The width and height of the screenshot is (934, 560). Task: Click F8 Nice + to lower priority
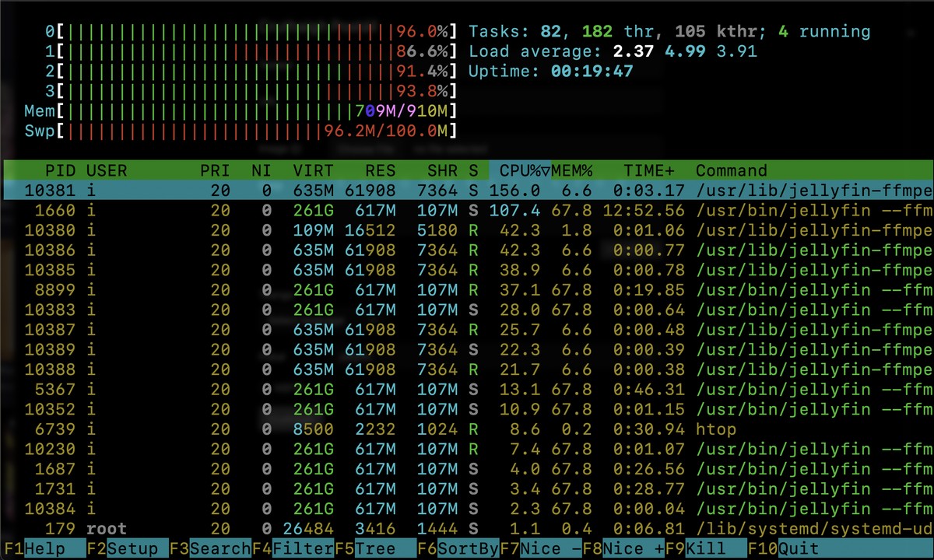pyautogui.click(x=623, y=549)
